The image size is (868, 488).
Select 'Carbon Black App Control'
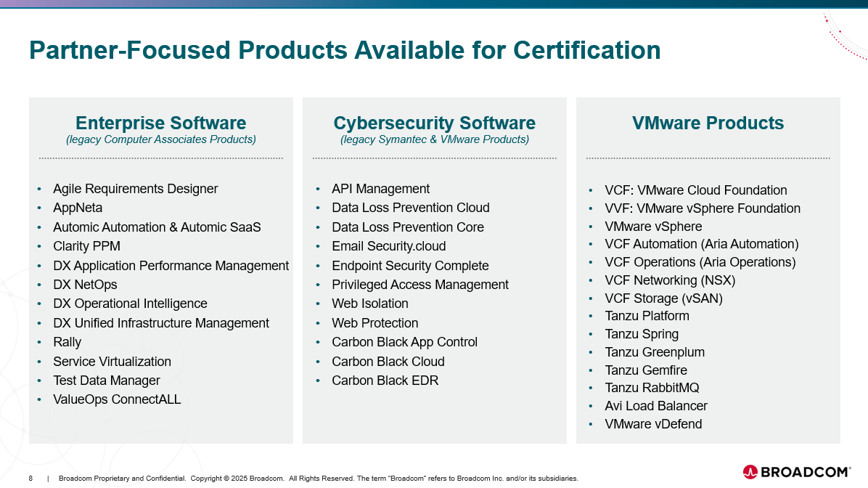[x=405, y=342]
